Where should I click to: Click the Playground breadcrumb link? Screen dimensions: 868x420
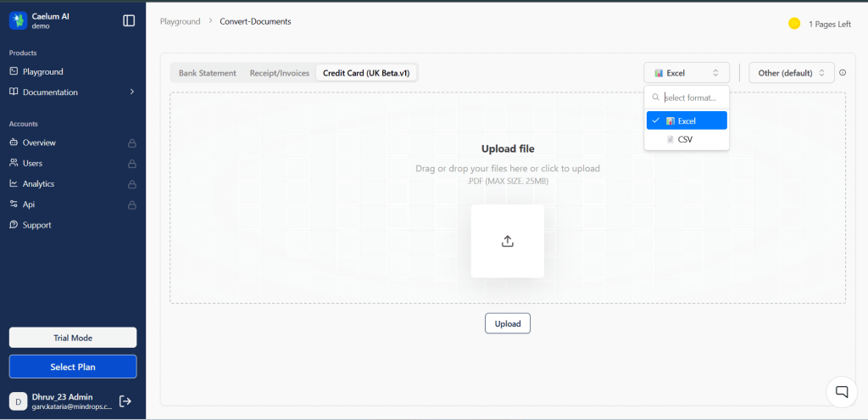point(181,21)
